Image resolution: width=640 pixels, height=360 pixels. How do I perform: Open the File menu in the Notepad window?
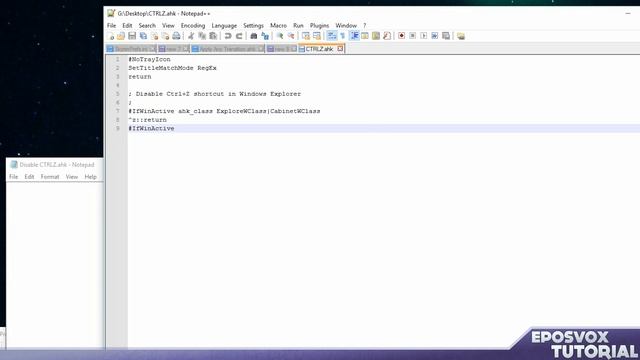click(13, 177)
